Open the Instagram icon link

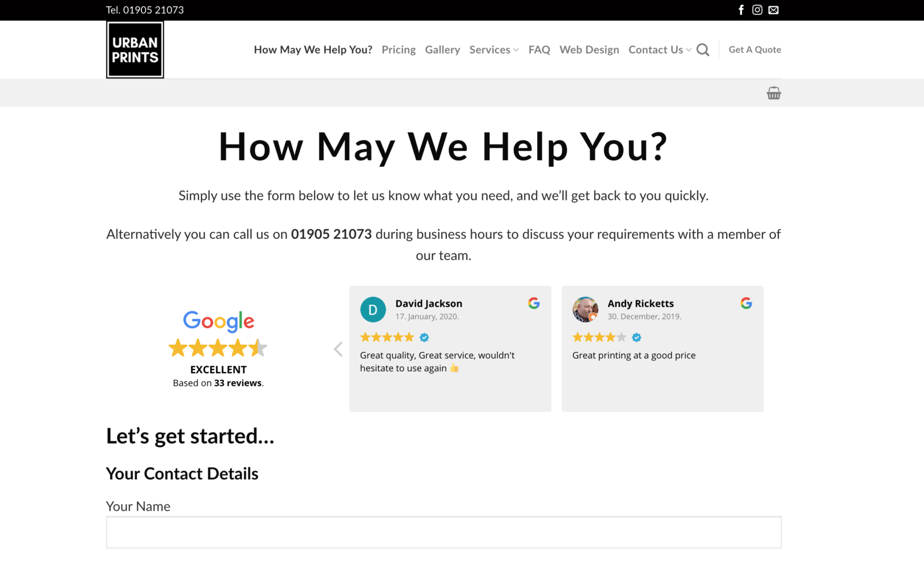[x=757, y=10]
